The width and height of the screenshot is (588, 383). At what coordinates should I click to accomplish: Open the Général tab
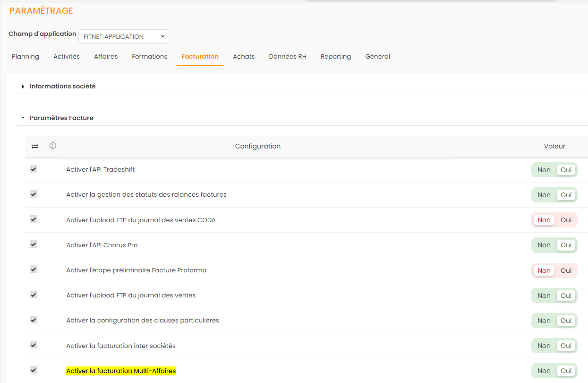(x=377, y=56)
